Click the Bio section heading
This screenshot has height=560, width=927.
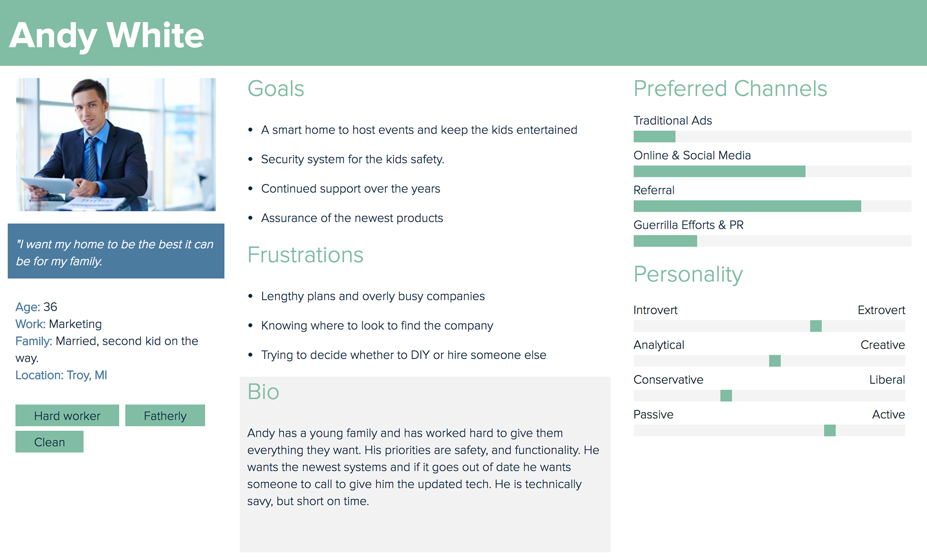(x=263, y=392)
